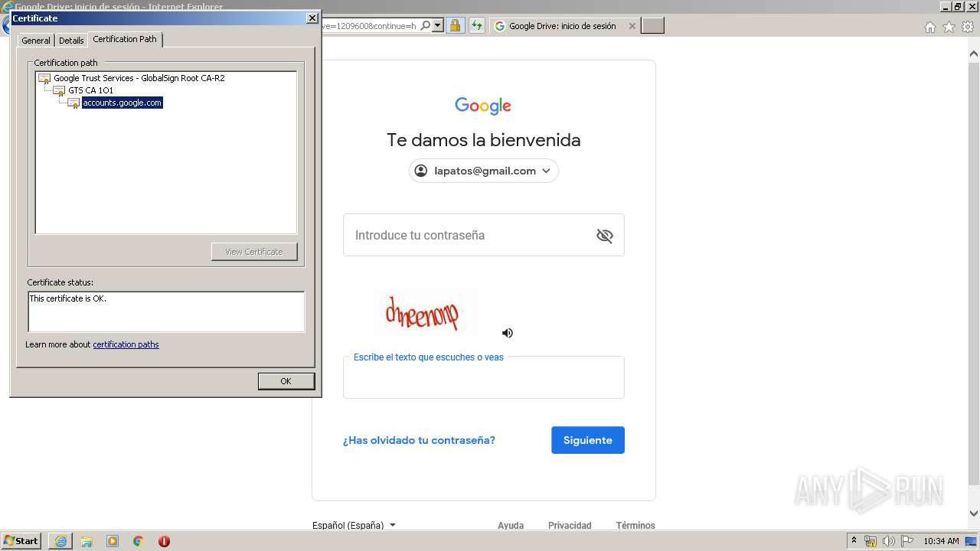Click the security lock icon
The width and height of the screenshot is (980, 551).
pyautogui.click(x=455, y=26)
